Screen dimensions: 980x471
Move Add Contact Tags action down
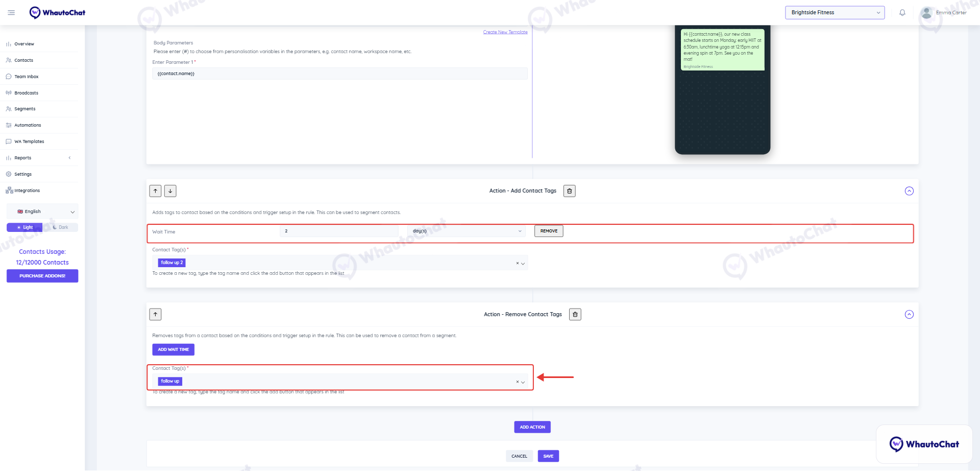point(170,191)
